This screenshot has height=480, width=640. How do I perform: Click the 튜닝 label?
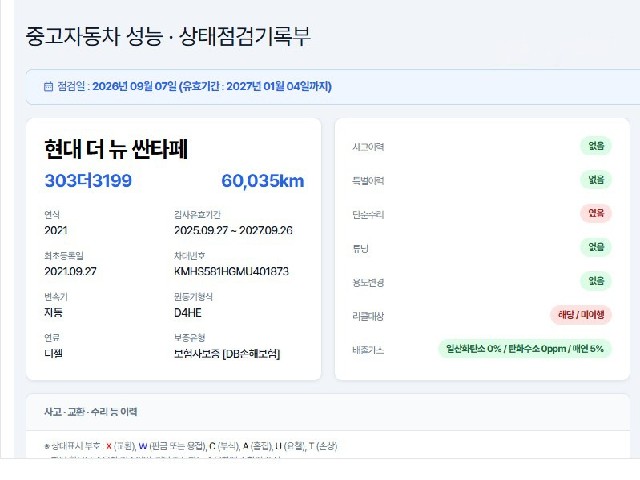tap(360, 248)
